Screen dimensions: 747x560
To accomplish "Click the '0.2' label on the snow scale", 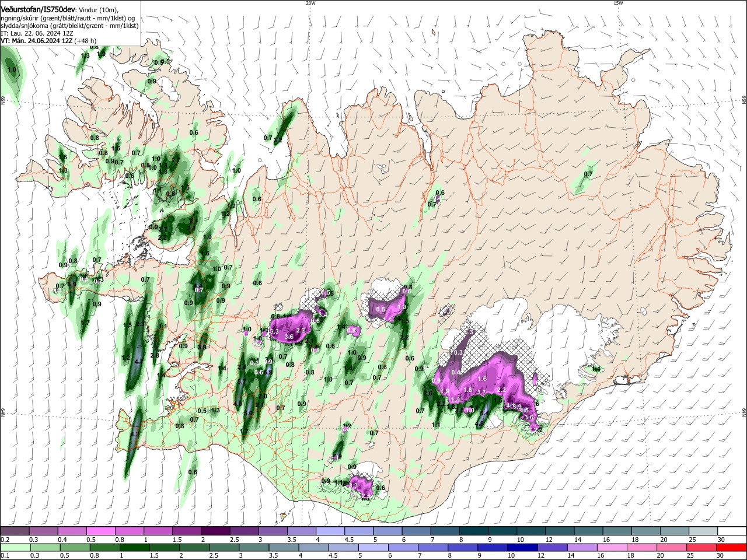I will pos(5,539).
